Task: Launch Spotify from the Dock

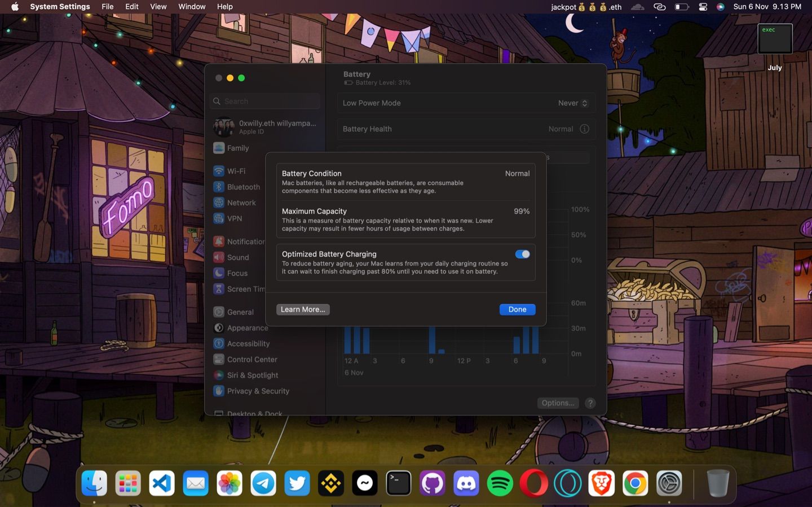Action: point(500,483)
